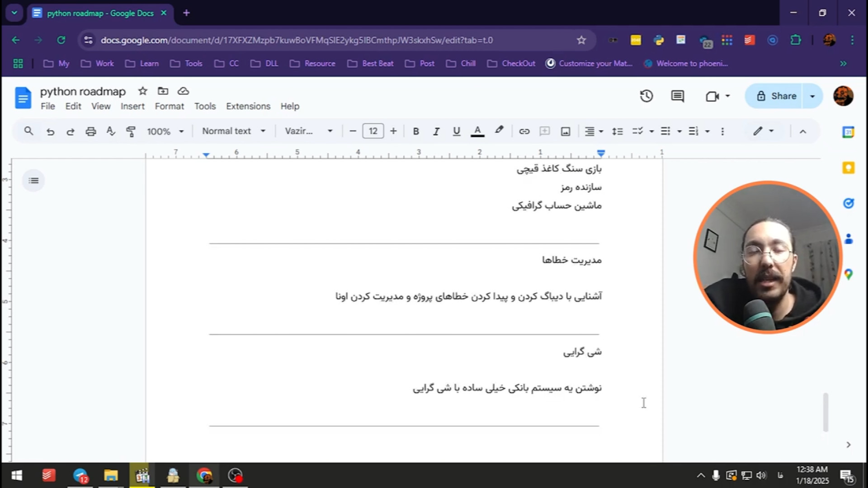Screen dimensions: 868x488
Task: Open Google Tasks side panel
Action: (x=848, y=203)
